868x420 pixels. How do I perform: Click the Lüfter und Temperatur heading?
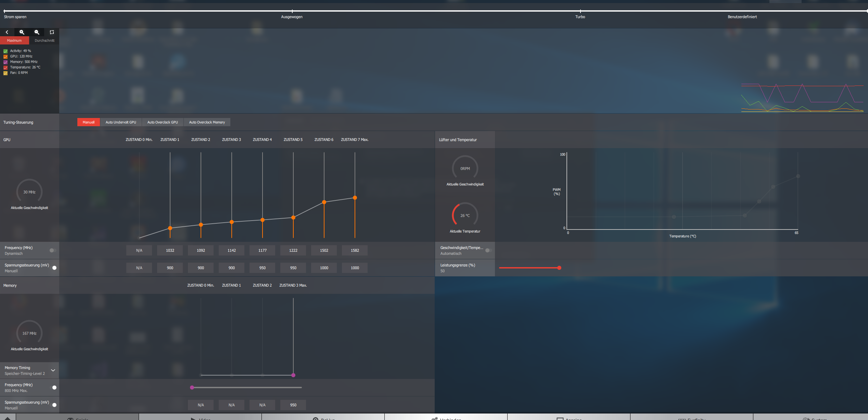tap(458, 140)
